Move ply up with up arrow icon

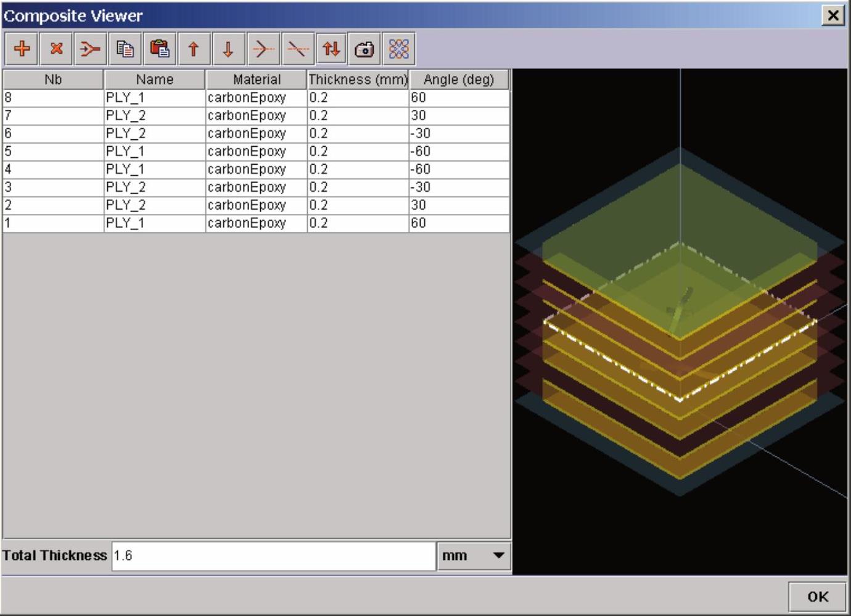[x=194, y=49]
